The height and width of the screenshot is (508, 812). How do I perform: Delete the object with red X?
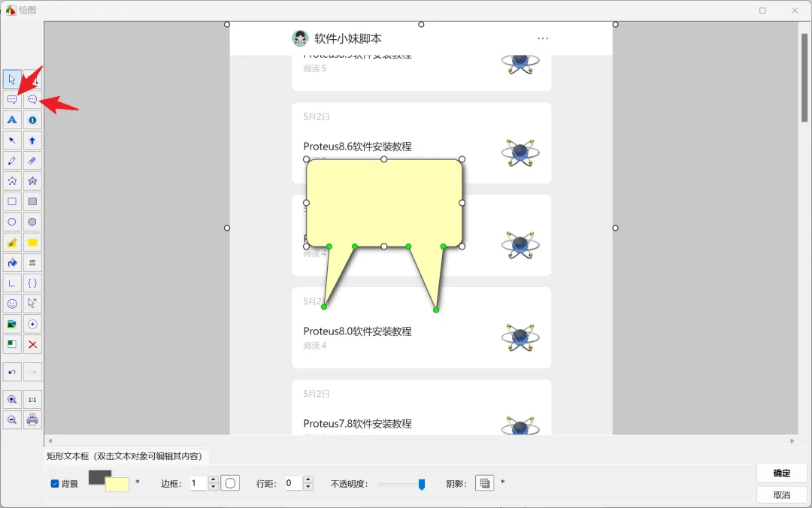(32, 344)
